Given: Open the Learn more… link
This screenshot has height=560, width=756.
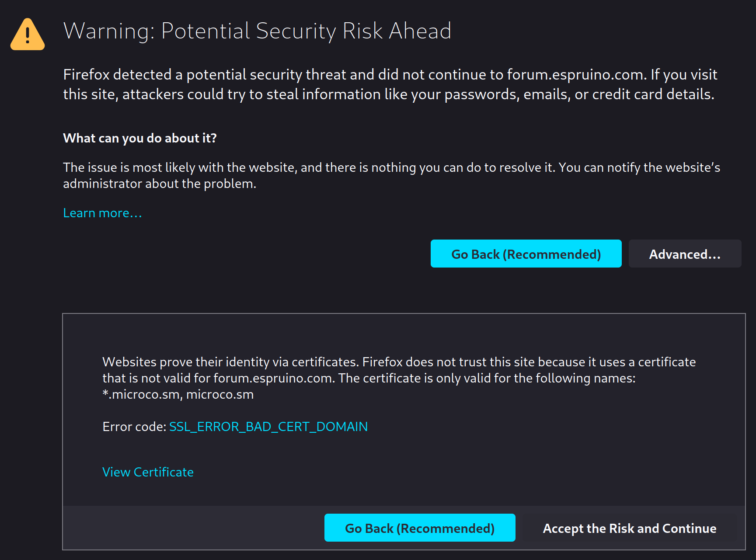Looking at the screenshot, I should [x=102, y=213].
